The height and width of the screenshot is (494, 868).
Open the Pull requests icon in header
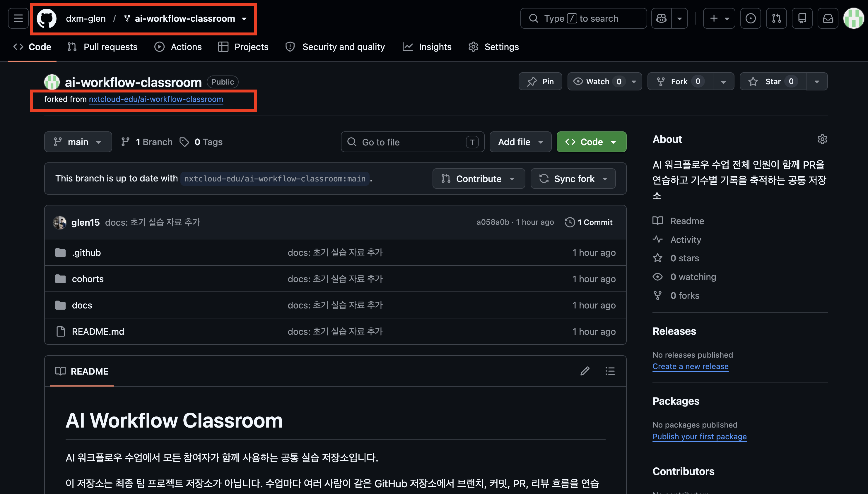pyautogui.click(x=776, y=18)
